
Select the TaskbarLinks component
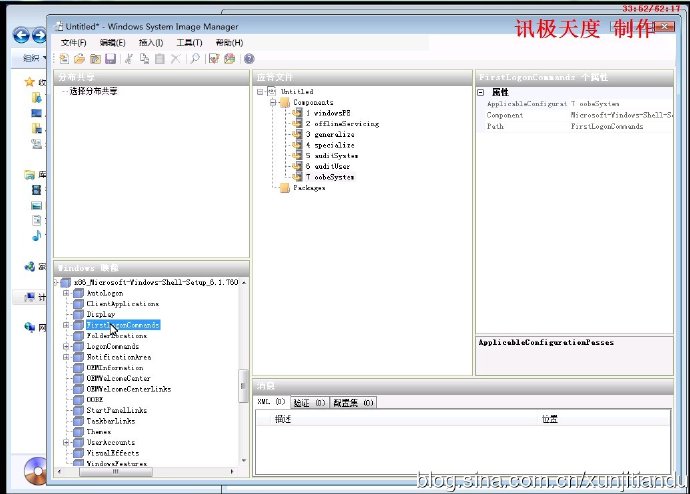[111, 421]
